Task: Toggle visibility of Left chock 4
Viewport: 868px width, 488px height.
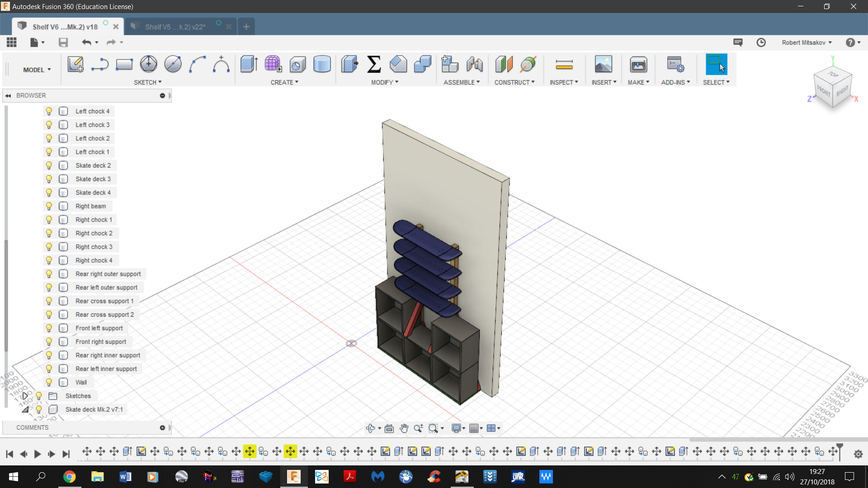Action: [x=49, y=111]
